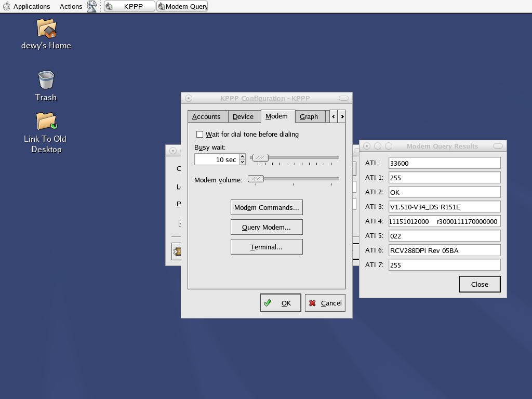Click the ATI 5 field showing 022

[x=445, y=236]
